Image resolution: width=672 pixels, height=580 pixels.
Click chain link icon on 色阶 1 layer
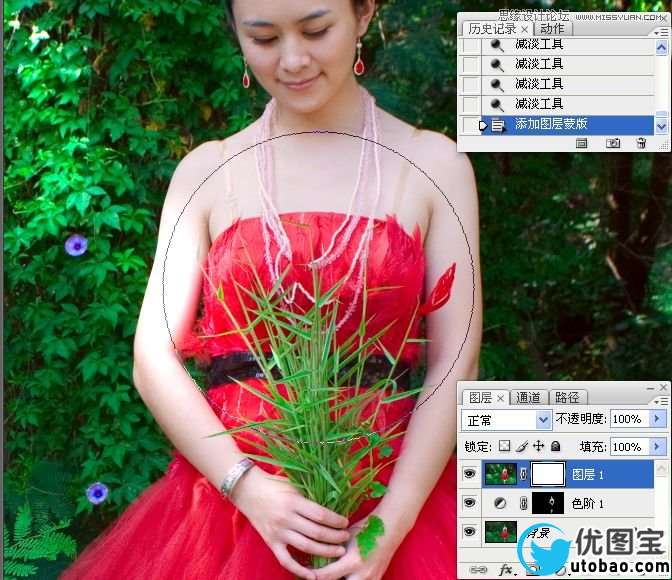pyautogui.click(x=523, y=503)
